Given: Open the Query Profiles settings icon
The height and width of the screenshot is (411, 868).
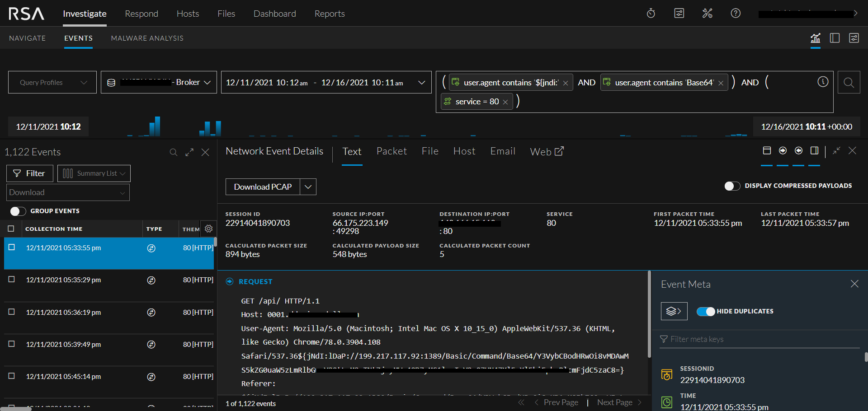Looking at the screenshot, I should tap(84, 82).
